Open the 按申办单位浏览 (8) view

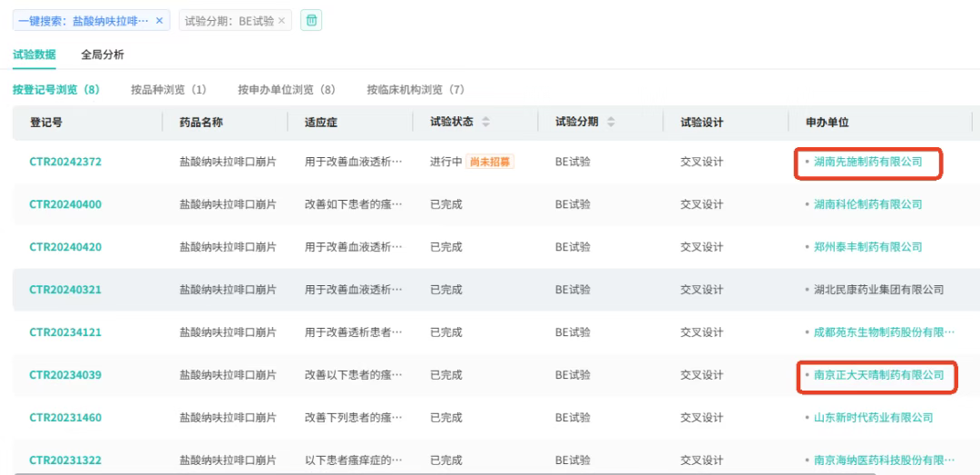pyautogui.click(x=287, y=89)
